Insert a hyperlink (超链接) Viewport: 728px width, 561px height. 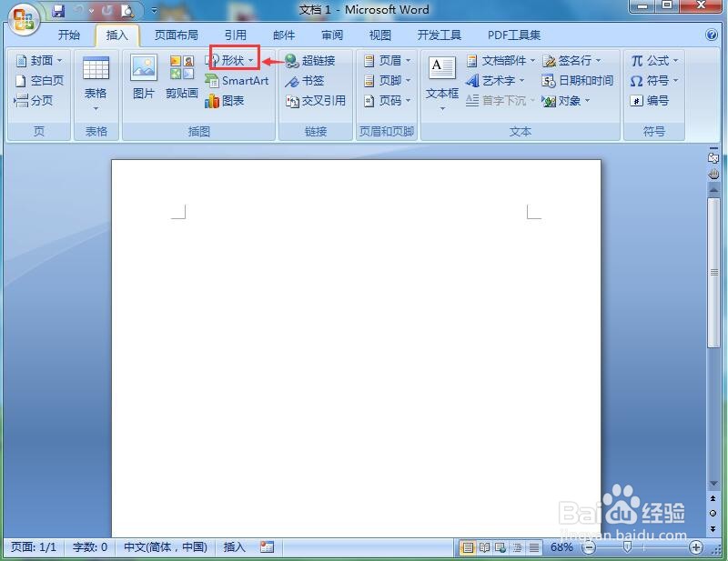point(310,61)
